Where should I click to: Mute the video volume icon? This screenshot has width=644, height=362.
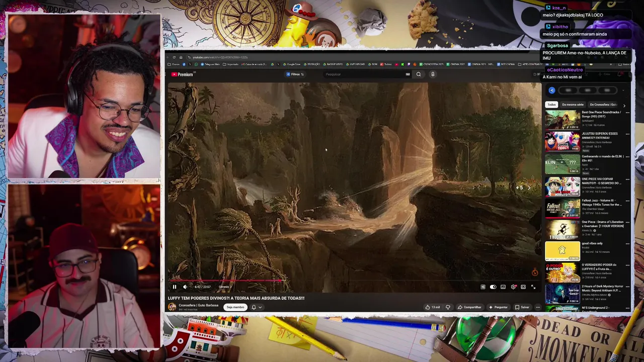pos(185,287)
